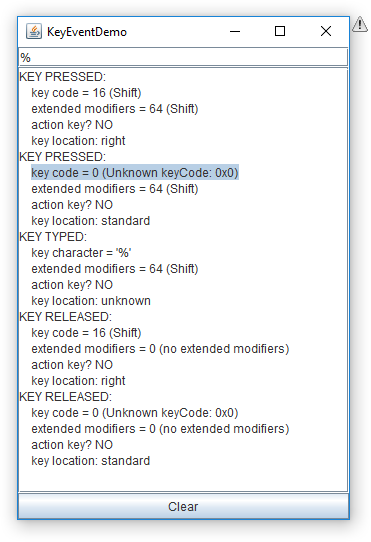Maximize the KeyEventDemo window
Image resolution: width=371 pixels, height=542 pixels.
coord(280,31)
